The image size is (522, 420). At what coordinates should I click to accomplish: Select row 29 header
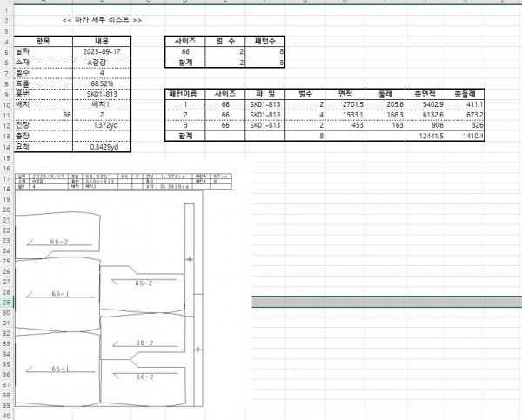6,301
